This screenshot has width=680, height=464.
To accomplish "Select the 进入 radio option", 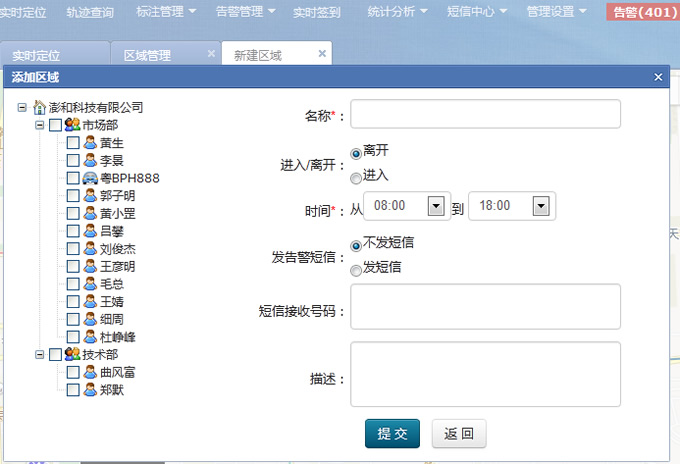I will (356, 178).
